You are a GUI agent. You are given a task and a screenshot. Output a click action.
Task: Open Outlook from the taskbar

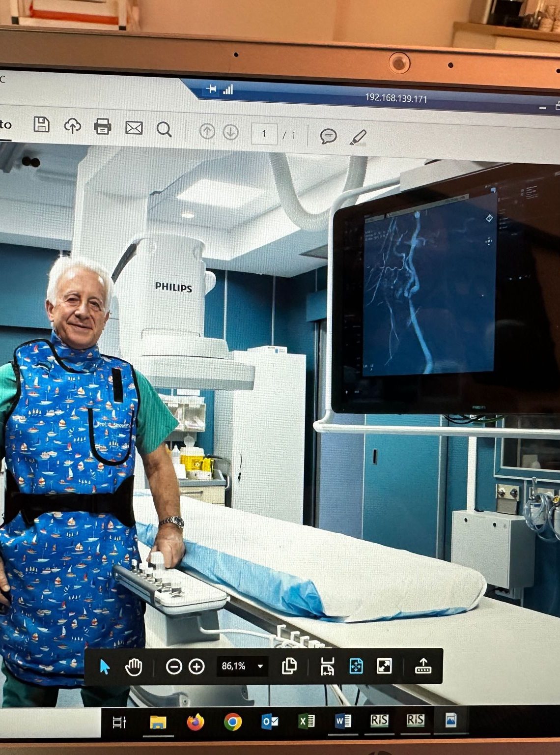270,722
